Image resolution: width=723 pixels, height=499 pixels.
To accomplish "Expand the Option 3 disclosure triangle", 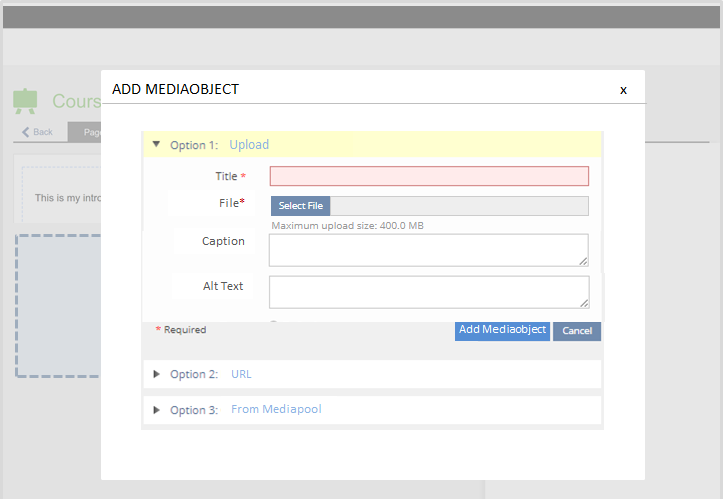I will coord(156,410).
